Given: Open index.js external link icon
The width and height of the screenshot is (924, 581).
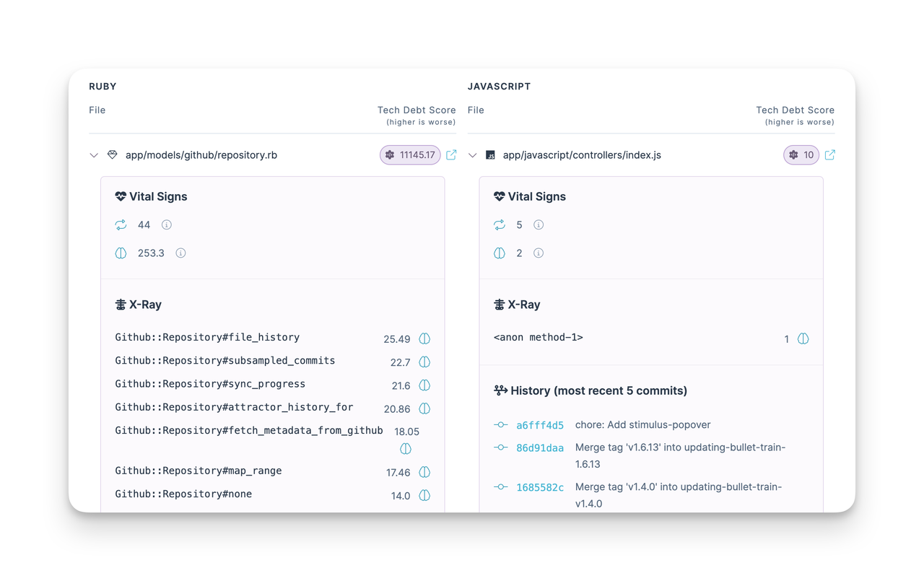Looking at the screenshot, I should click(x=830, y=154).
